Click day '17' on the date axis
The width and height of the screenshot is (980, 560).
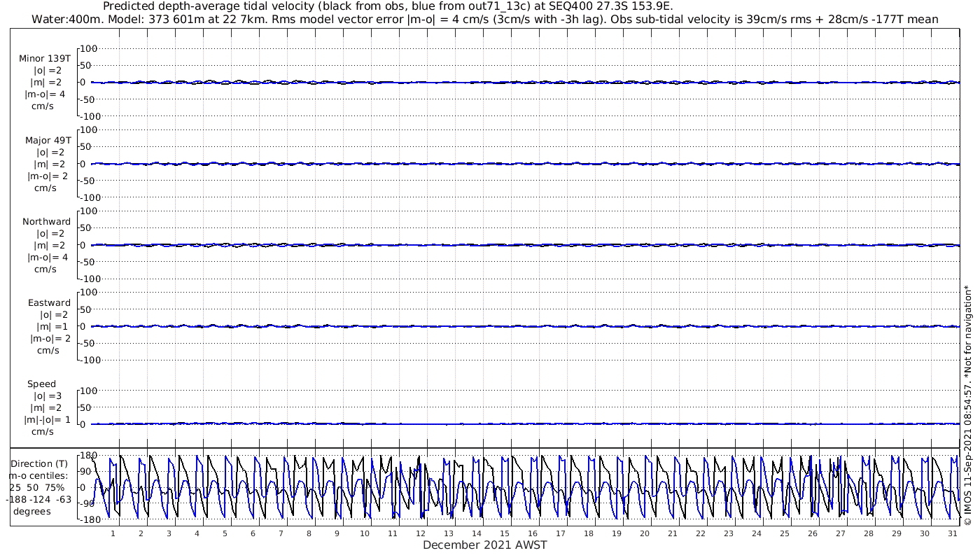[561, 533]
